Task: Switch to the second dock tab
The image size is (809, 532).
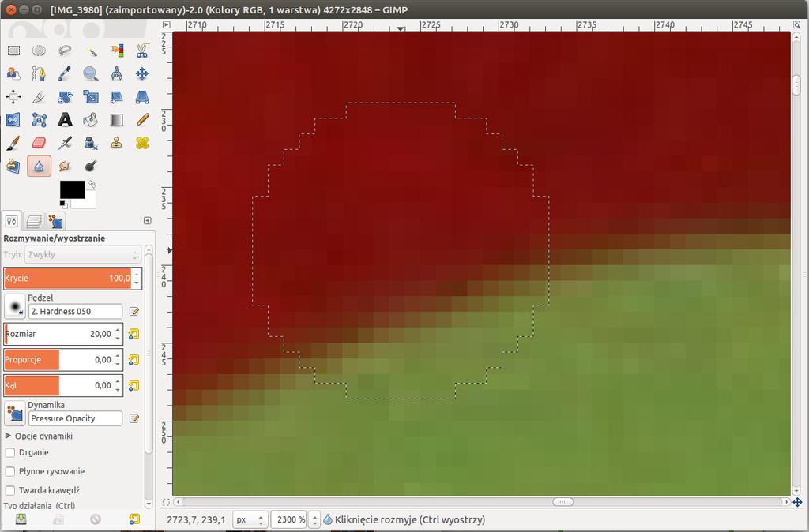Action: tap(33, 221)
